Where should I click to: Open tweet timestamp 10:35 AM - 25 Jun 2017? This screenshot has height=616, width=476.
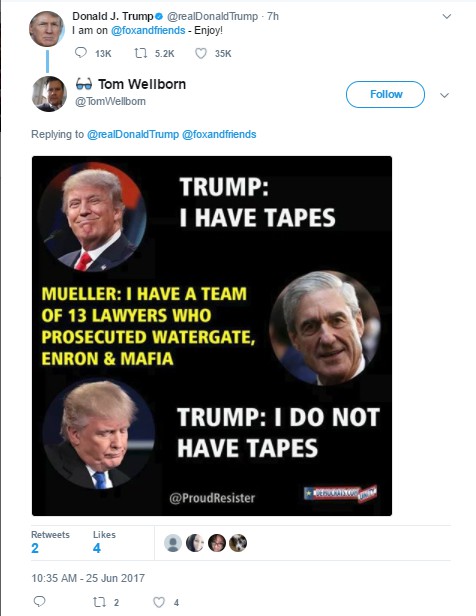[x=88, y=578]
